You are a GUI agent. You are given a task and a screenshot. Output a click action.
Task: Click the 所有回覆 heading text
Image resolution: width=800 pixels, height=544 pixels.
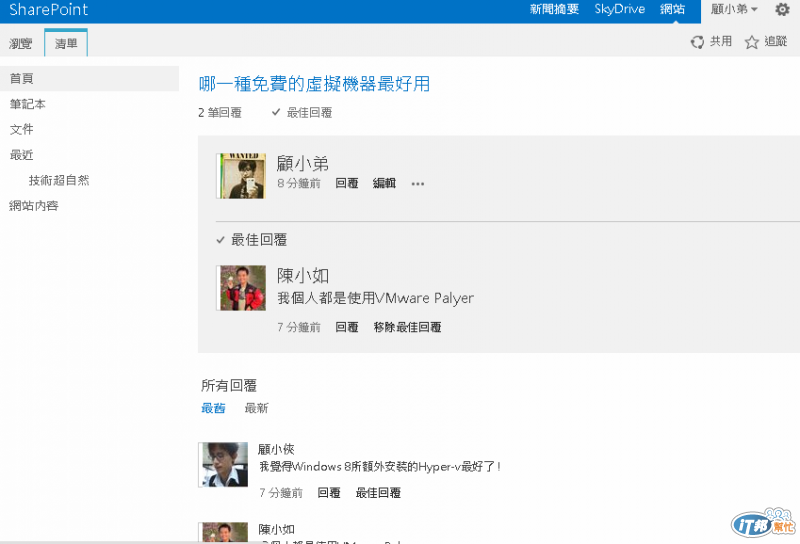tap(229, 385)
